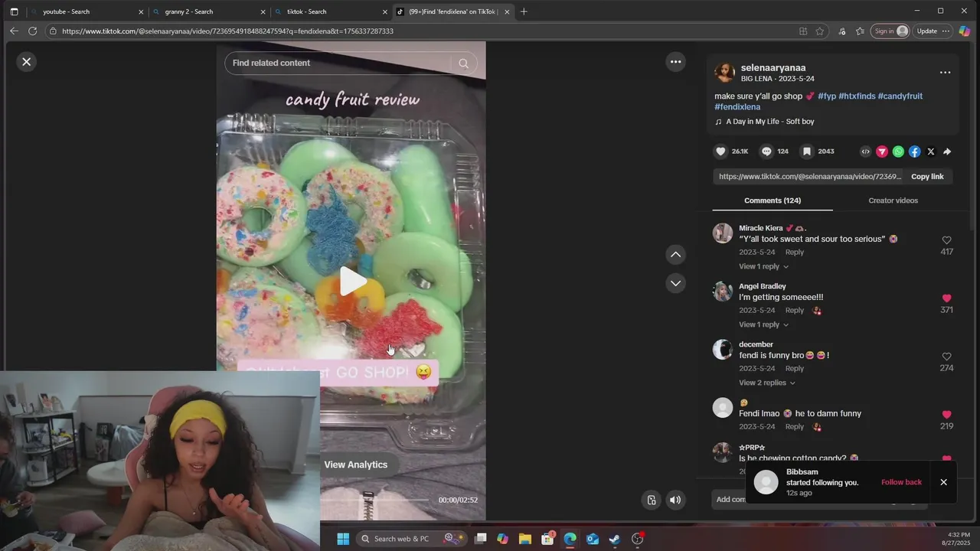Image resolution: width=980 pixels, height=551 pixels.
Task: Go to the next video arrow
Action: pyautogui.click(x=675, y=283)
